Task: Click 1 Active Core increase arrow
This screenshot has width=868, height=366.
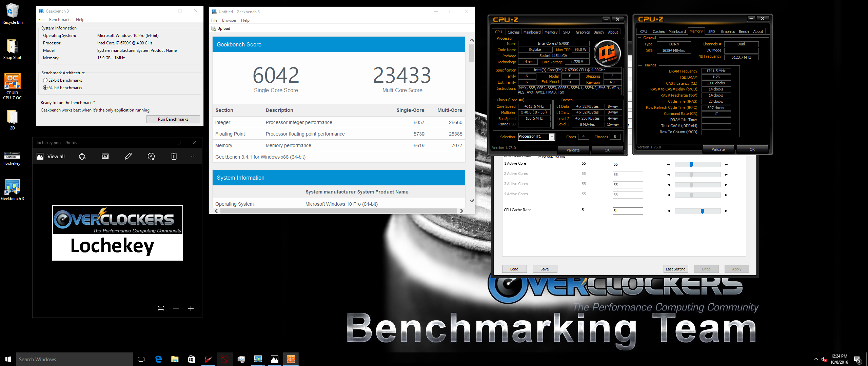Action: (x=726, y=165)
